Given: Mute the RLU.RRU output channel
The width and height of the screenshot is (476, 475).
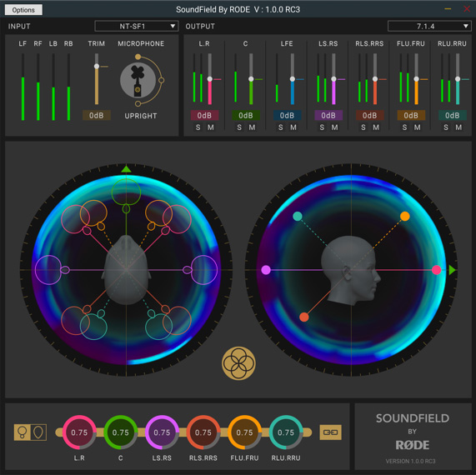Looking at the screenshot, I should 458,127.
